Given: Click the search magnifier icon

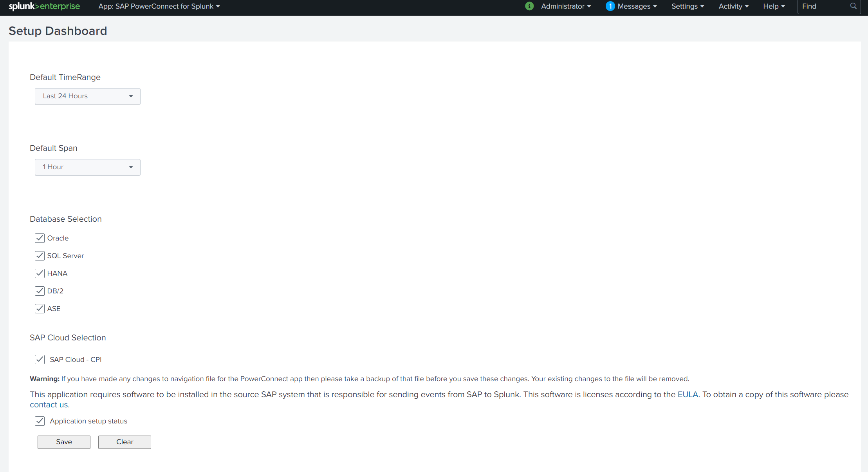Looking at the screenshot, I should pos(854,6).
